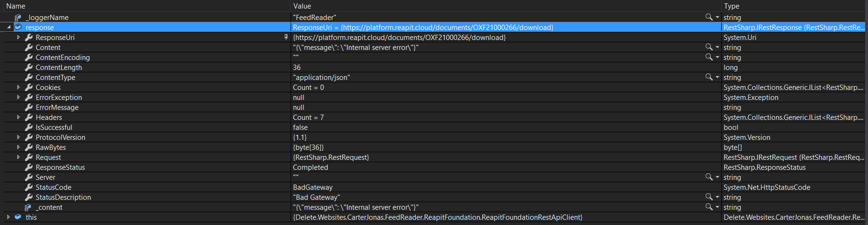Click the object cube icon beside this
This screenshot has width=868, height=225.
pos(18,217)
